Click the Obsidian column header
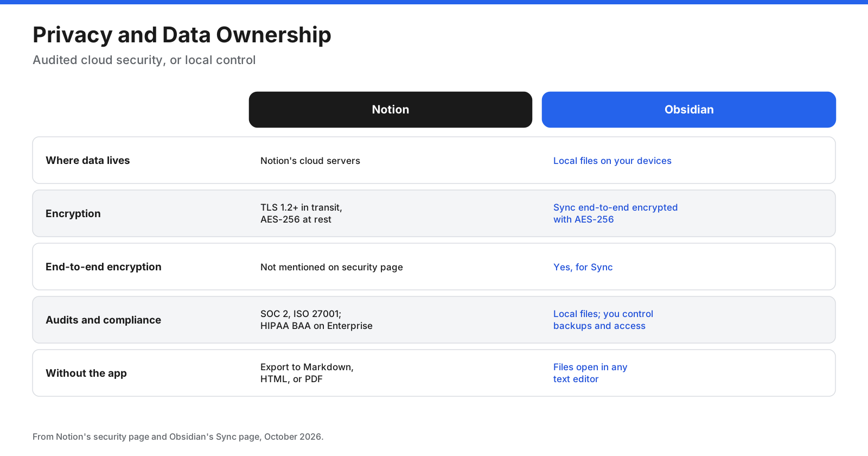 pyautogui.click(x=689, y=110)
